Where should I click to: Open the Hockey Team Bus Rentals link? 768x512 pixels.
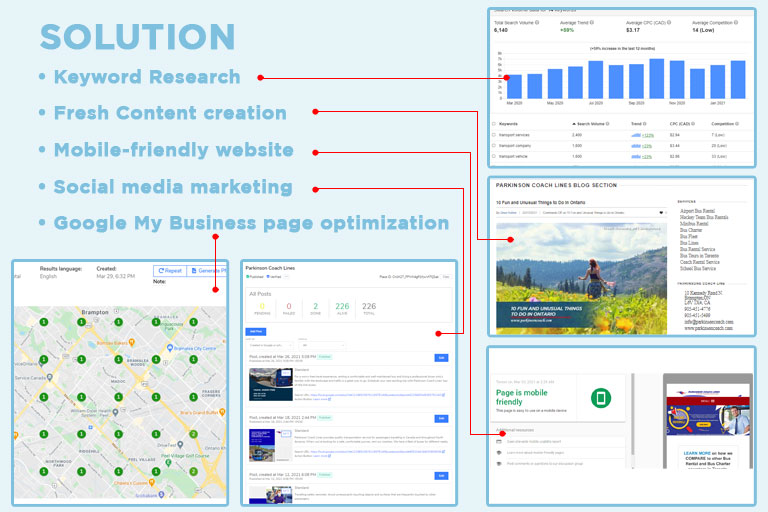pyautogui.click(x=704, y=217)
